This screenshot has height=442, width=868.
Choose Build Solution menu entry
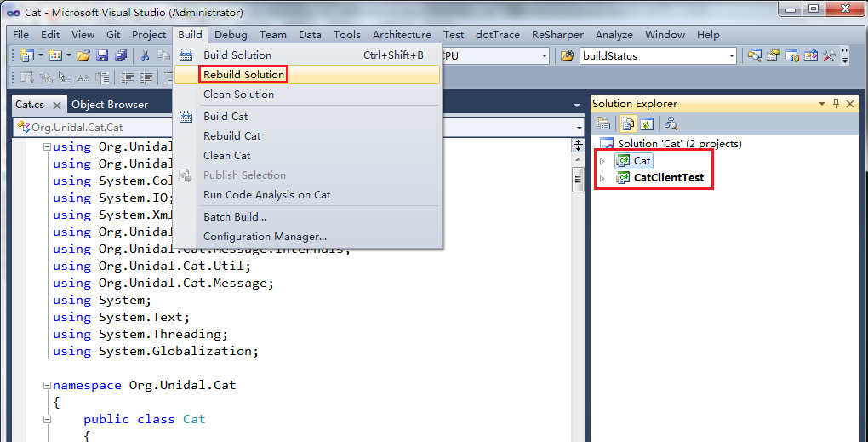[x=307, y=55]
